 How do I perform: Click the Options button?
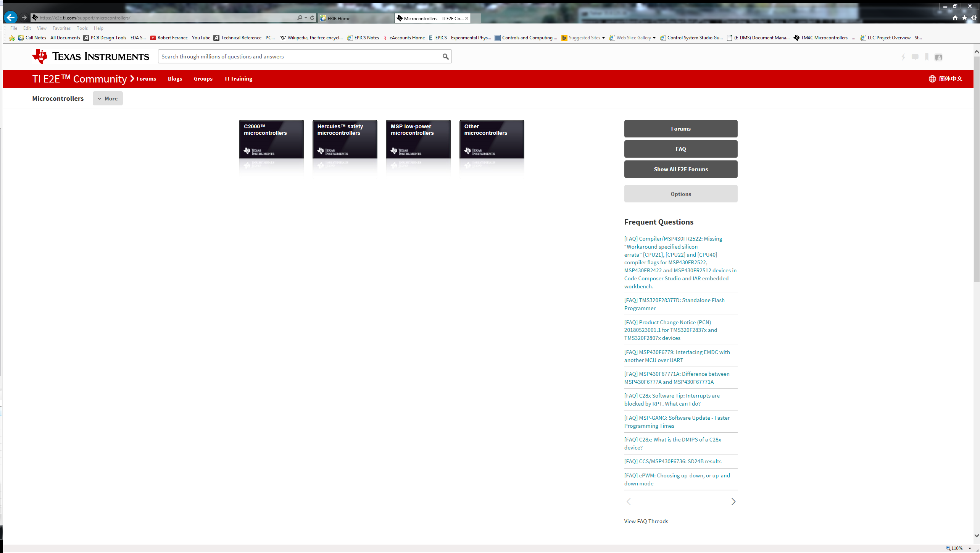[x=681, y=194]
